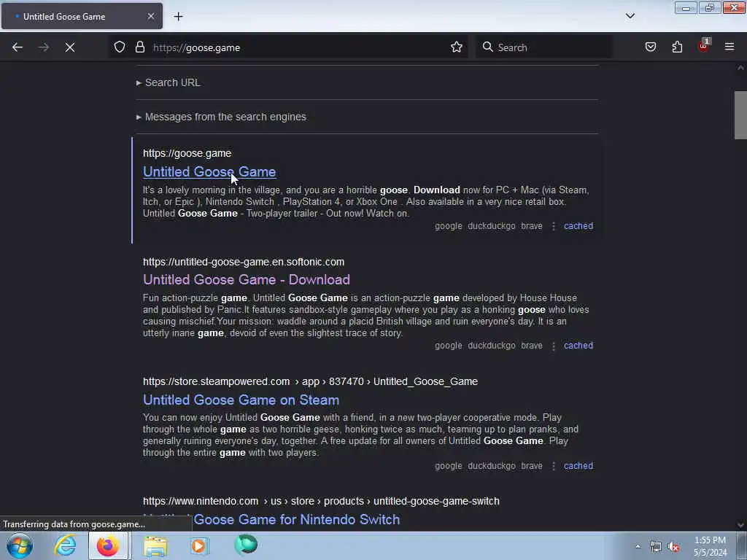Open cached version of softonic result
The image size is (747, 560).
(578, 346)
